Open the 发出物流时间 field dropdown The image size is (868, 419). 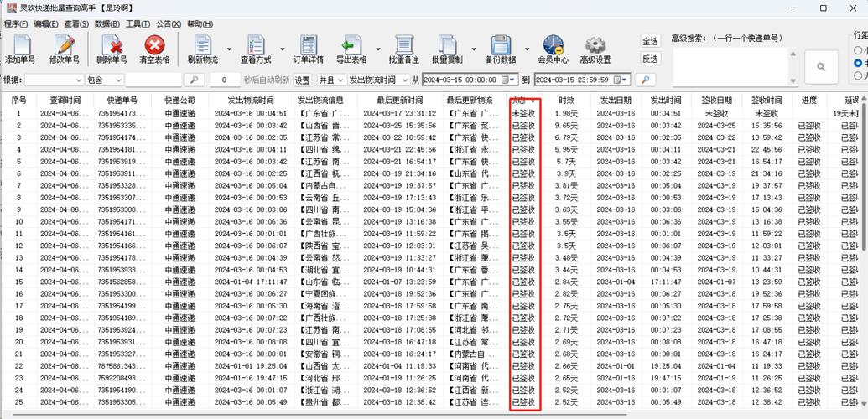pyautogui.click(x=399, y=80)
